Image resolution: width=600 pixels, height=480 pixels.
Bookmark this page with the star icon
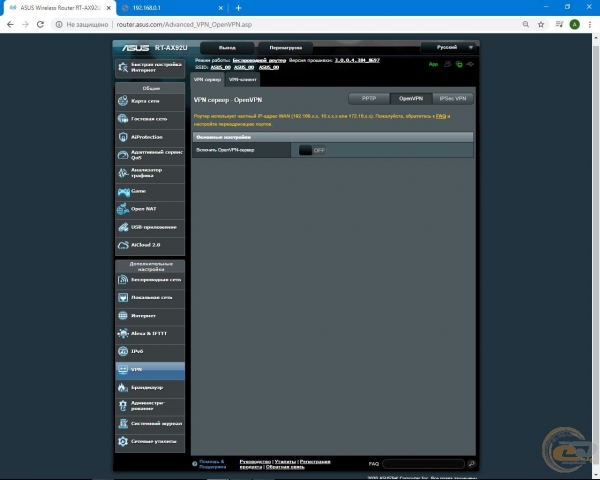point(556,24)
